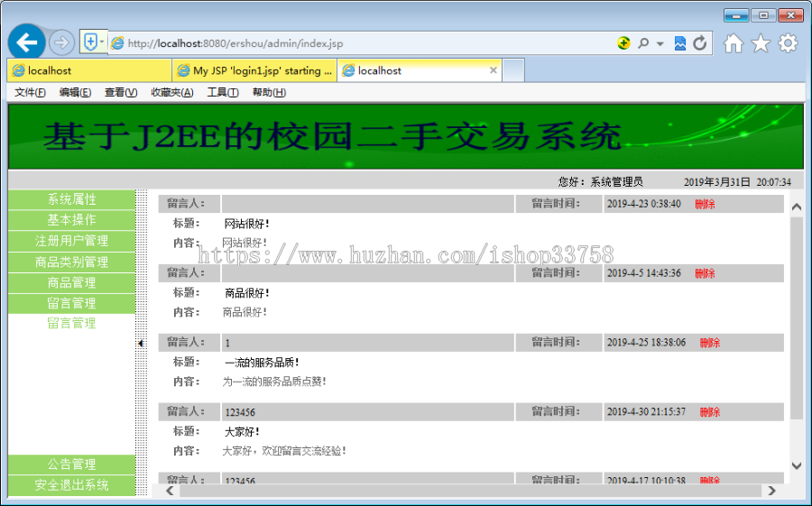Click the poster name 123456 above 大家好!
Screen dimensions: 812x506
tap(240, 412)
